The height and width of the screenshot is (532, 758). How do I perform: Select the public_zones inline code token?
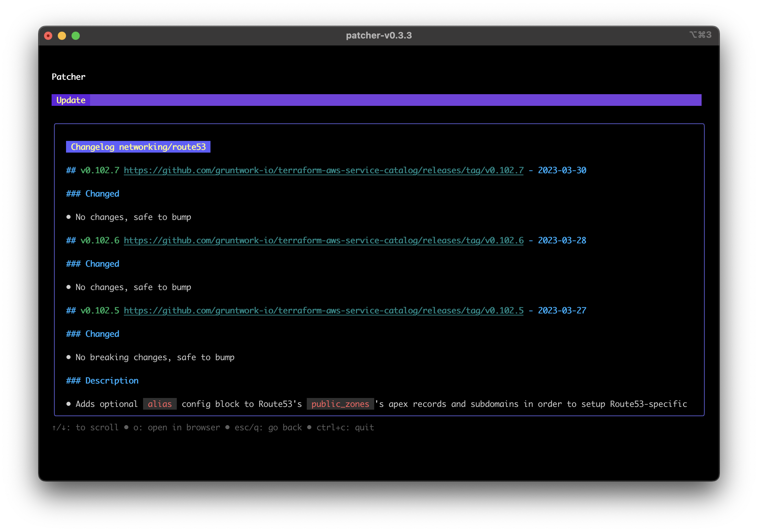point(340,404)
